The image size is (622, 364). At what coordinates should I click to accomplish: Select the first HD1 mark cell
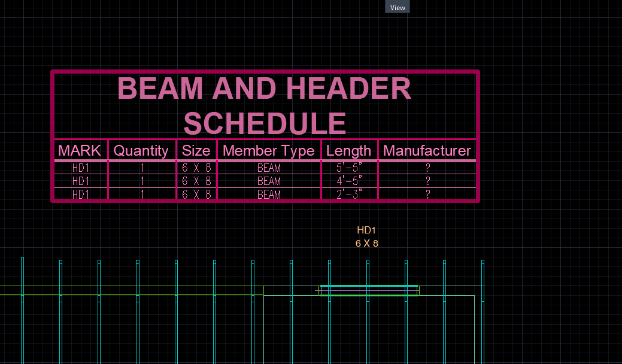pos(80,168)
